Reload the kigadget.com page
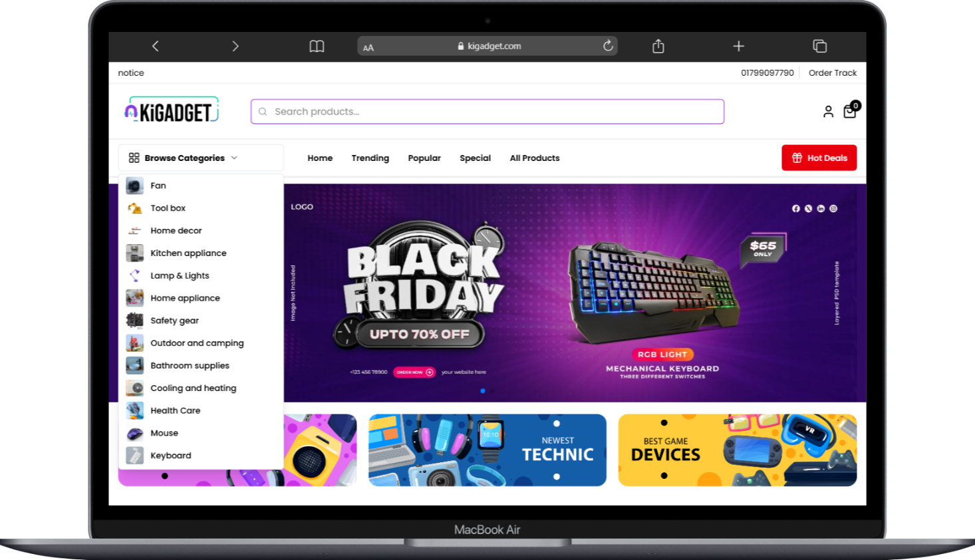 click(608, 46)
